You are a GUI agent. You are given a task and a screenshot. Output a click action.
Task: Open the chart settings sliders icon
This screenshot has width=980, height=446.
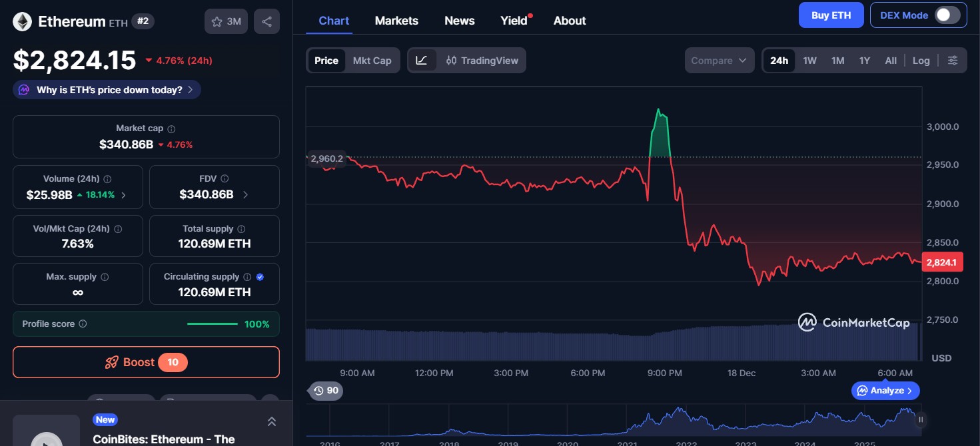[953, 60]
